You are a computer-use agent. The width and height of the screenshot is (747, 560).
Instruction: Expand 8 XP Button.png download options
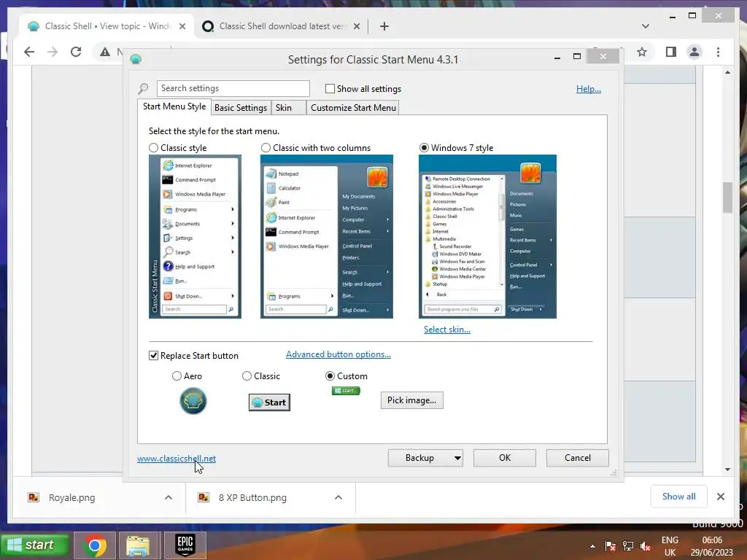pyautogui.click(x=338, y=497)
